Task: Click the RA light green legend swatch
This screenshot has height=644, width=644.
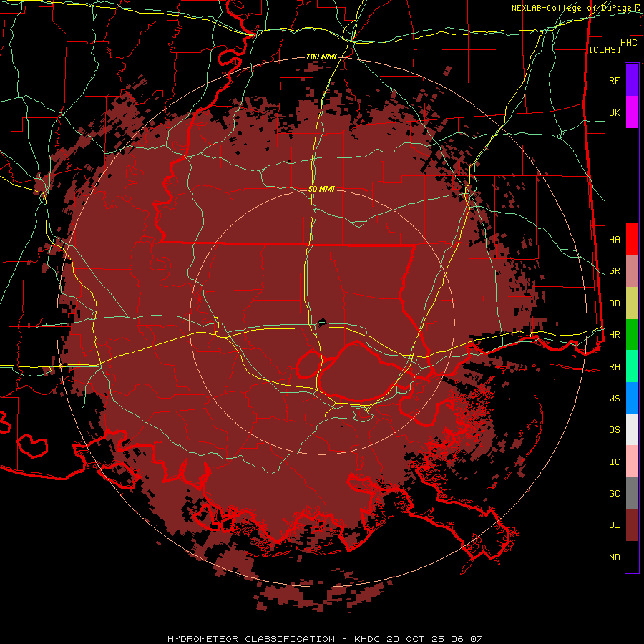Action: [632, 366]
